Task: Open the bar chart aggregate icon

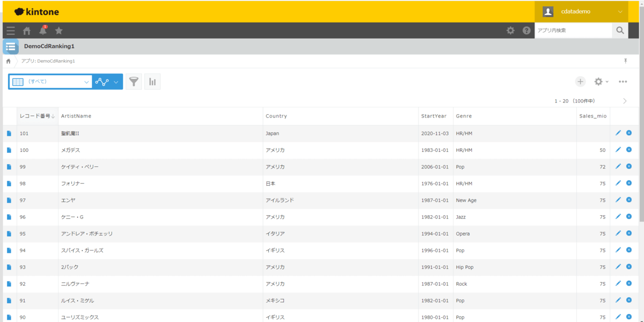Action: click(152, 82)
